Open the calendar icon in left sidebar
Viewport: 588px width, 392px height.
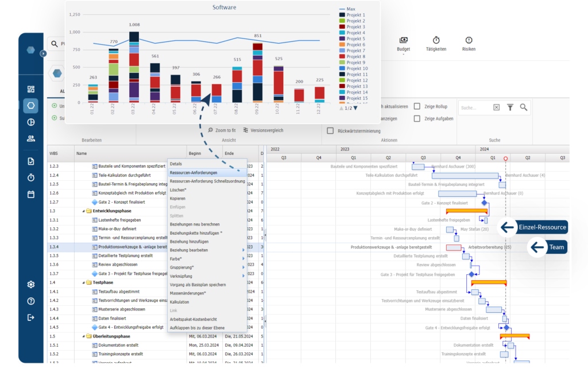(x=31, y=195)
